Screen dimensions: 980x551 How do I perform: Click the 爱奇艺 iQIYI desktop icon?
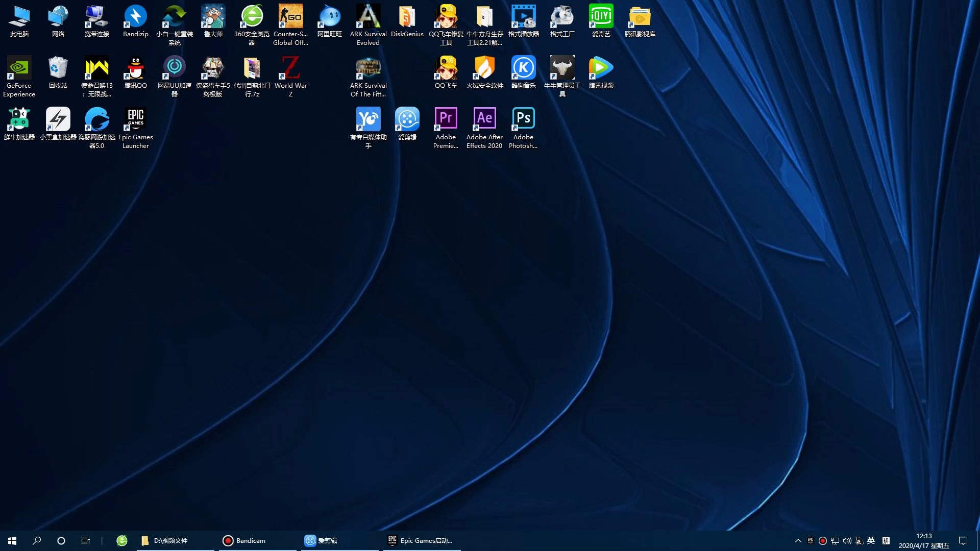(601, 16)
